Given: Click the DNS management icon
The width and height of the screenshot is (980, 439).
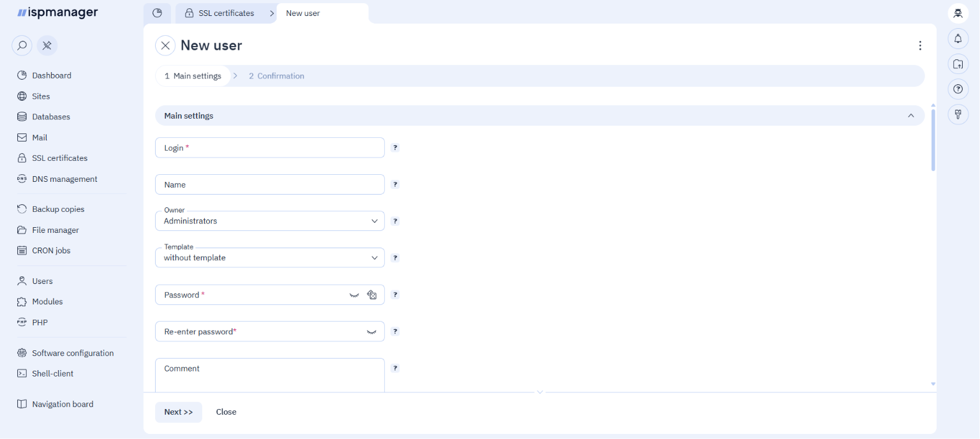Looking at the screenshot, I should pyautogui.click(x=22, y=179).
